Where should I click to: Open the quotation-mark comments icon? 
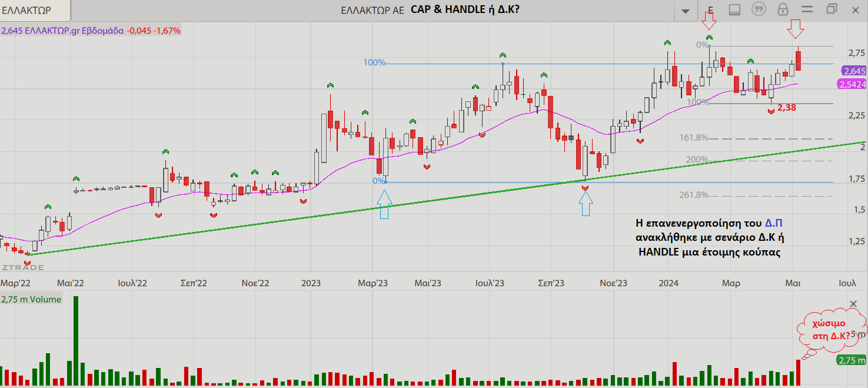759,10
